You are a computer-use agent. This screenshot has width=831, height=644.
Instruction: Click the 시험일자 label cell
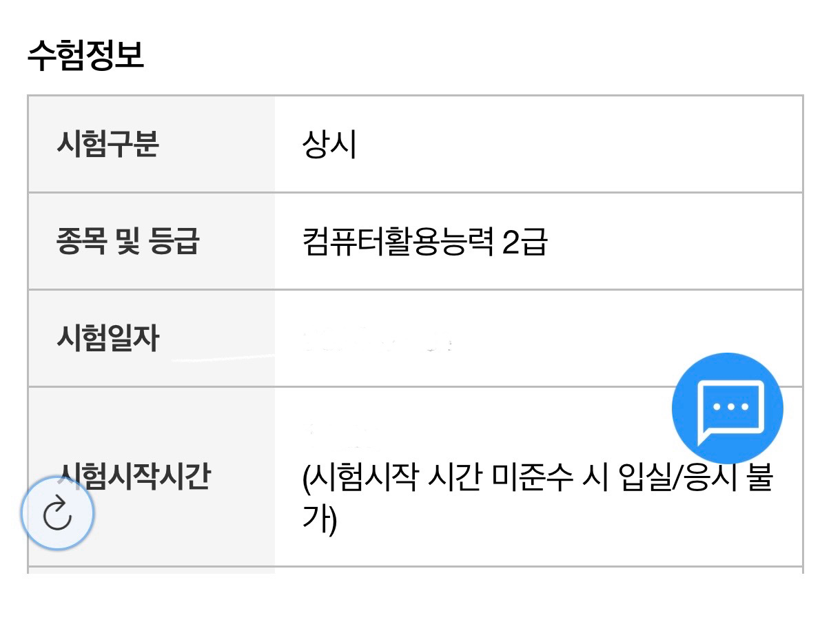108,339
